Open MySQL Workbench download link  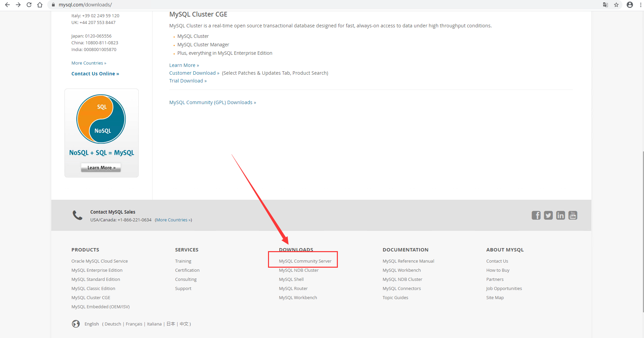click(298, 298)
